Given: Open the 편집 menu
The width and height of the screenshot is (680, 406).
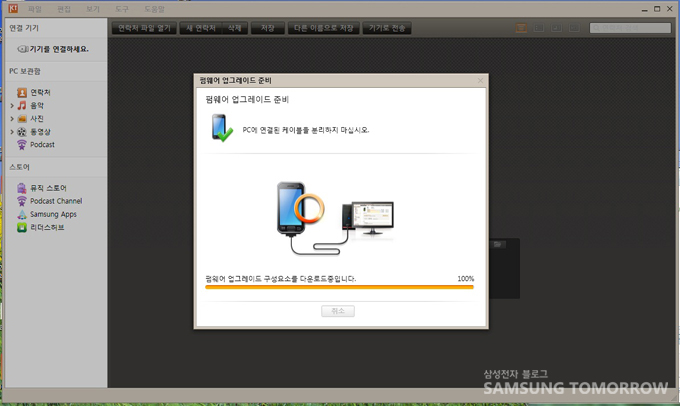Looking at the screenshot, I should click(x=64, y=9).
